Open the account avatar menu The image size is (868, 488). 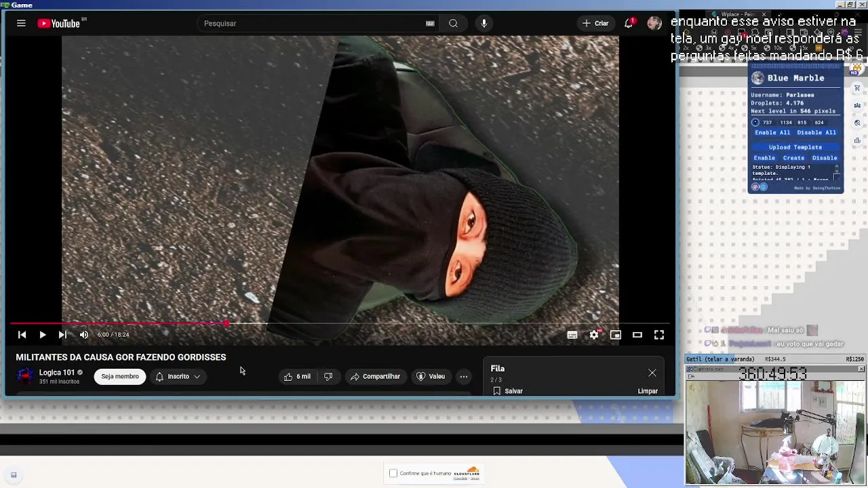[654, 23]
